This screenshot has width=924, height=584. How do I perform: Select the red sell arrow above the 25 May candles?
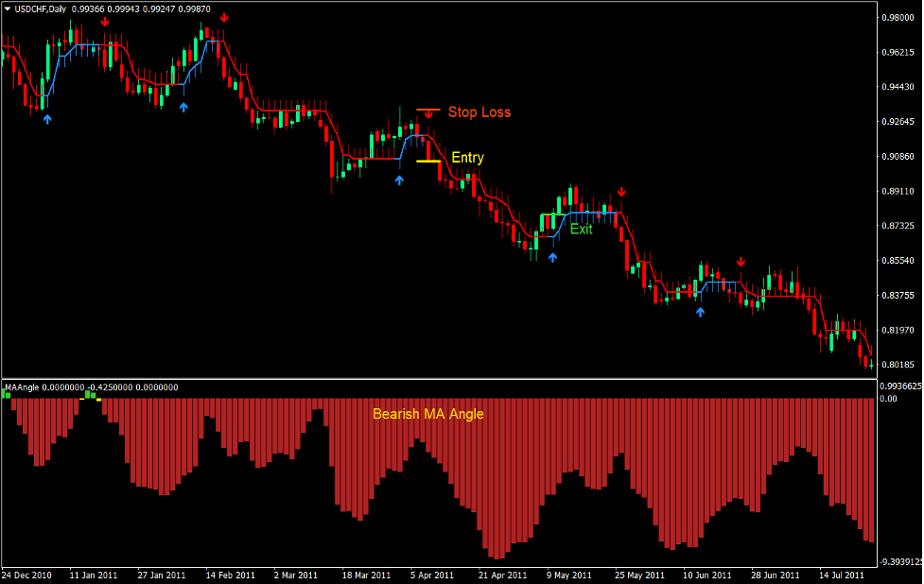pos(621,194)
